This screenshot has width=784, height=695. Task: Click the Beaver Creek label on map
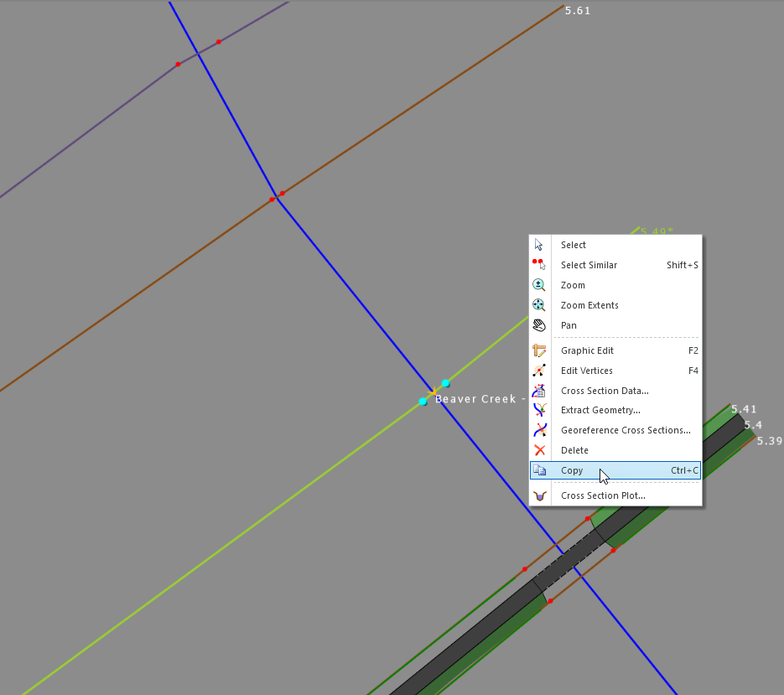coord(475,399)
